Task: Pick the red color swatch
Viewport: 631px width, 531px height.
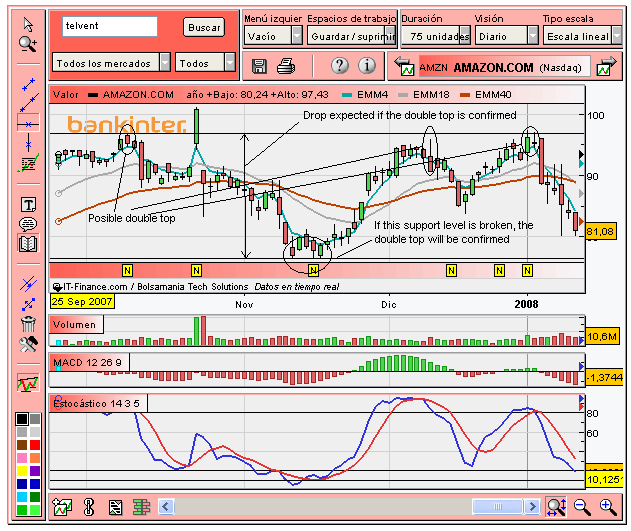Action: pyautogui.click(x=35, y=445)
